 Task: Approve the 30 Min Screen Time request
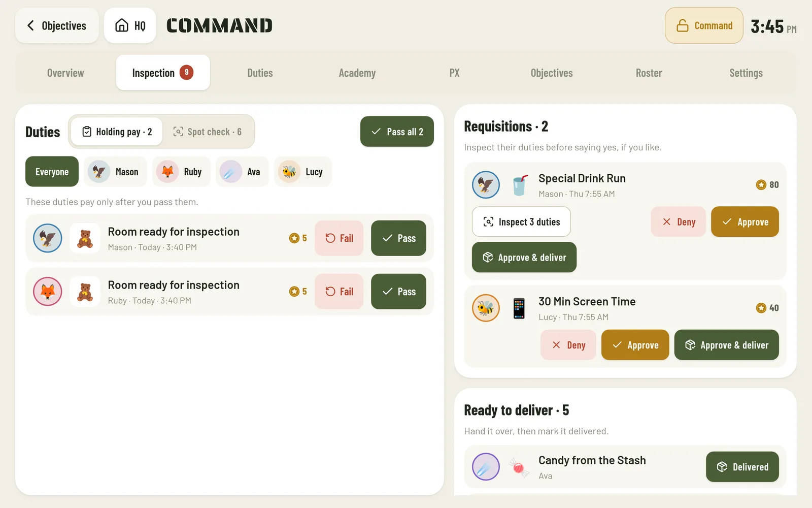pyautogui.click(x=635, y=345)
